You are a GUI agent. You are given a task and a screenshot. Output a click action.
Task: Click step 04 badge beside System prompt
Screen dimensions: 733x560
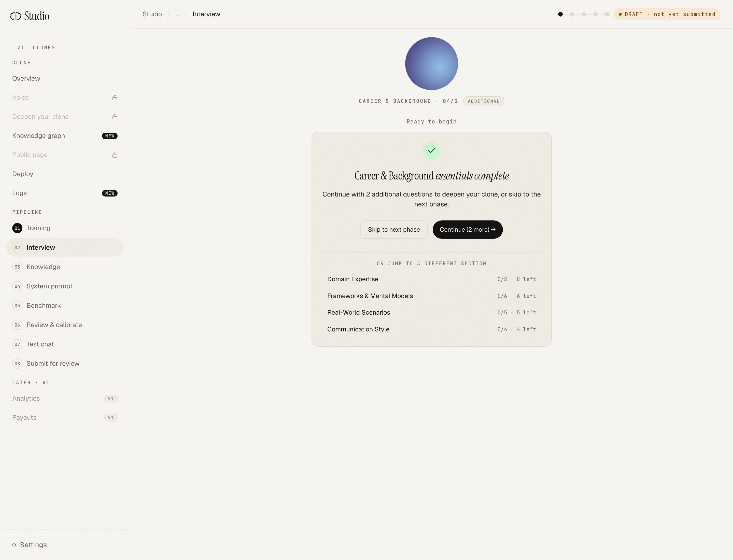(x=17, y=286)
